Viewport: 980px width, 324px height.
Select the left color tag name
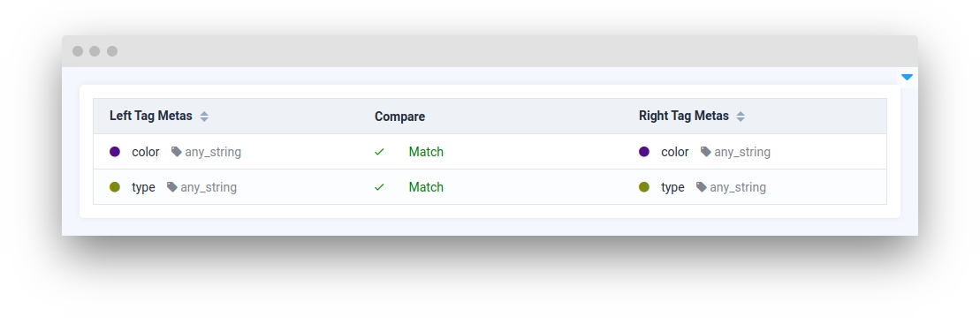146,152
